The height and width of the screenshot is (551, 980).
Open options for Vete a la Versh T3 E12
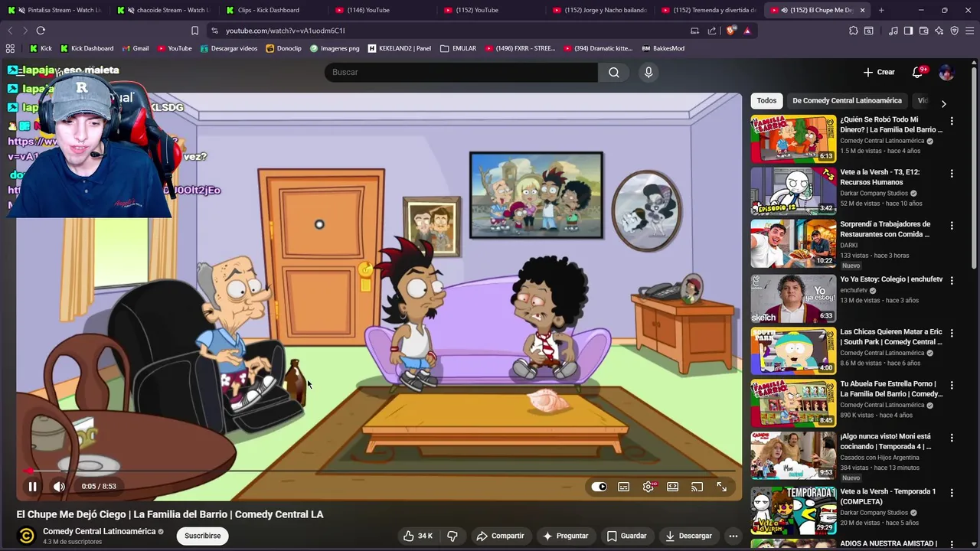[x=952, y=174]
